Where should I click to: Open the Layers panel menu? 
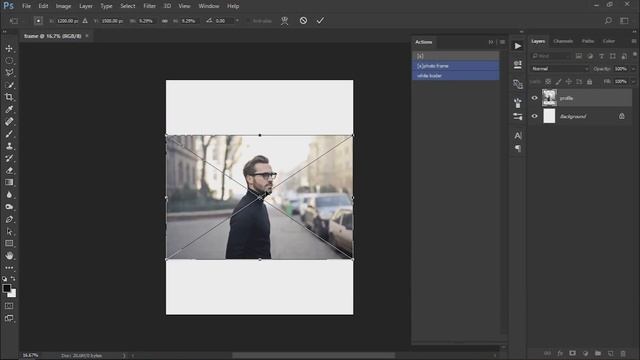(x=634, y=41)
